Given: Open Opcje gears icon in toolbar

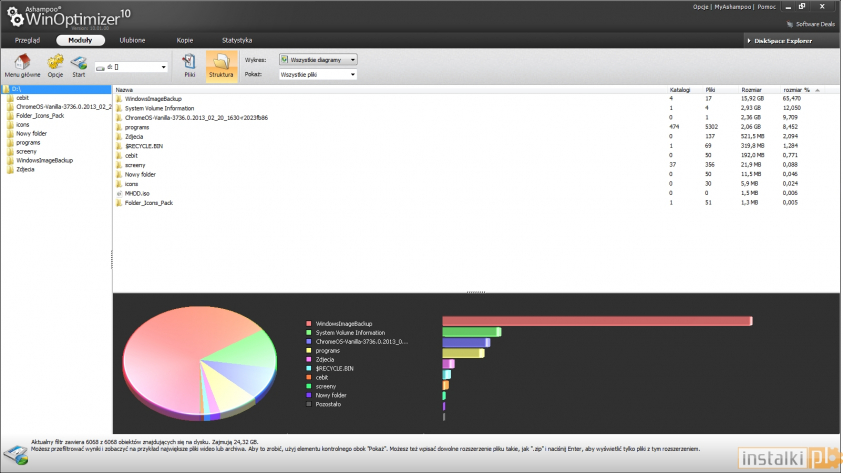Looking at the screenshot, I should (x=55, y=63).
